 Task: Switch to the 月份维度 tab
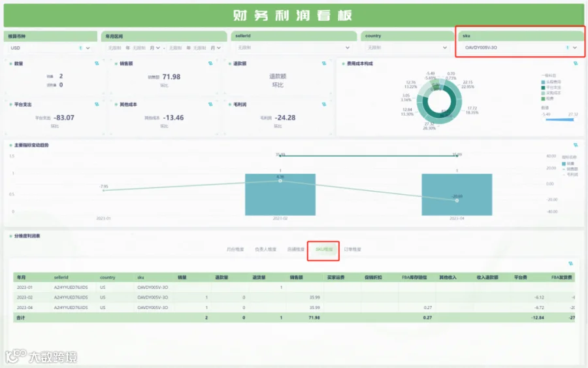[235, 249]
